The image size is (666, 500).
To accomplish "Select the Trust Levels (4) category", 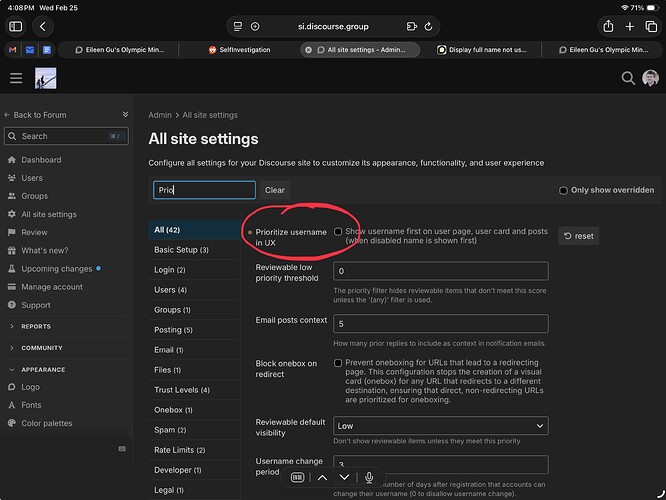I will [x=195, y=390].
